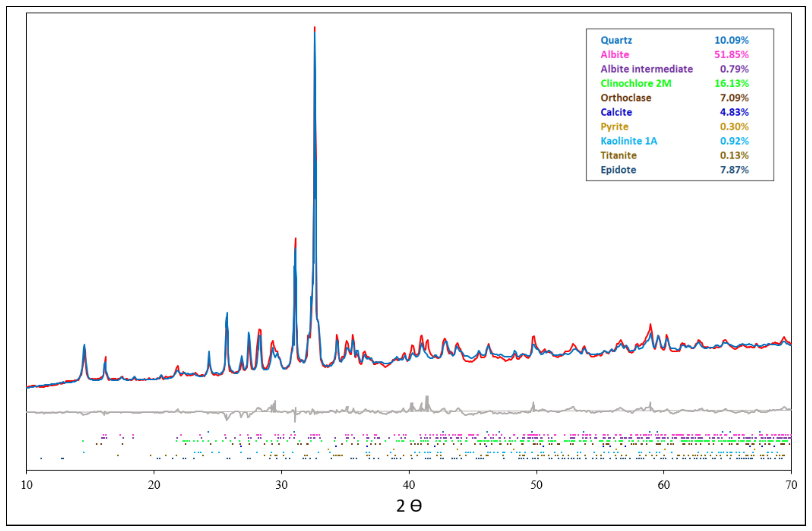Click the x-axis tick label 50
Image resolution: width=812 pixels, height=531 pixels.
coord(536,485)
